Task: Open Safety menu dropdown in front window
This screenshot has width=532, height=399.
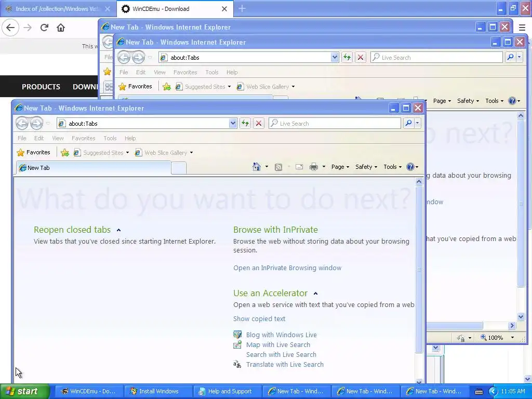Action: pyautogui.click(x=366, y=167)
